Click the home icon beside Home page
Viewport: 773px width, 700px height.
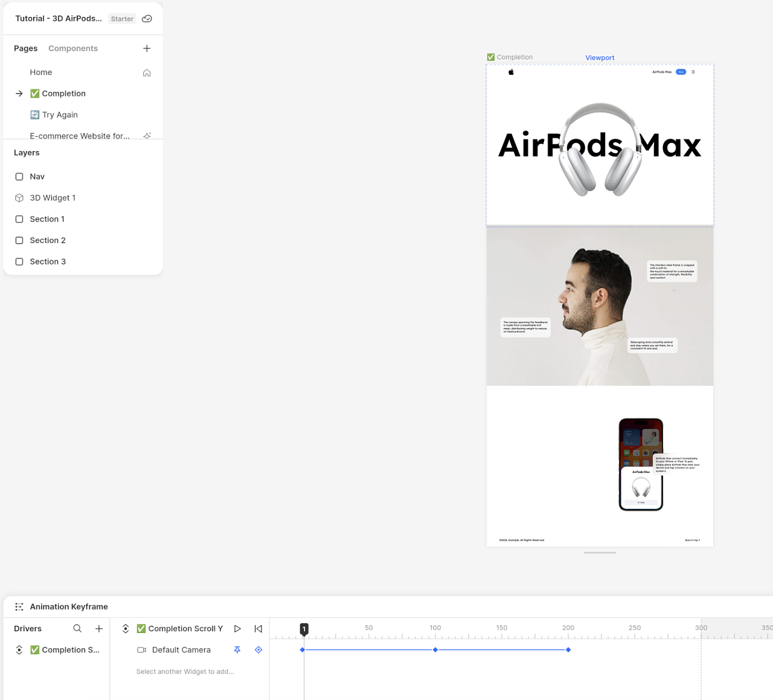(147, 72)
